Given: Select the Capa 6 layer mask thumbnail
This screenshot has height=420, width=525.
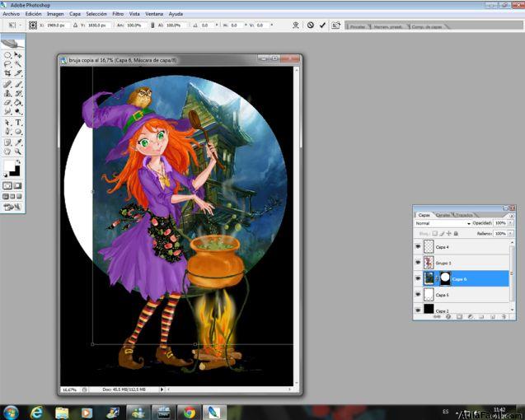Looking at the screenshot, I should (445, 278).
